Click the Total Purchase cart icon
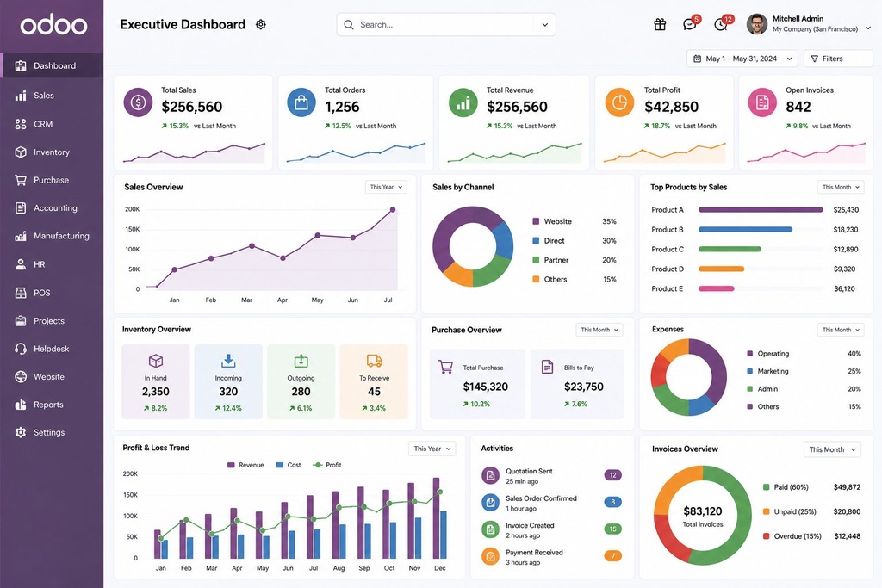 pyautogui.click(x=445, y=367)
